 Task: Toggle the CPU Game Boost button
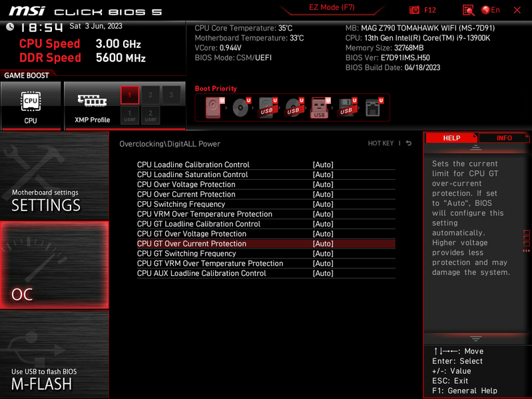[x=31, y=105]
